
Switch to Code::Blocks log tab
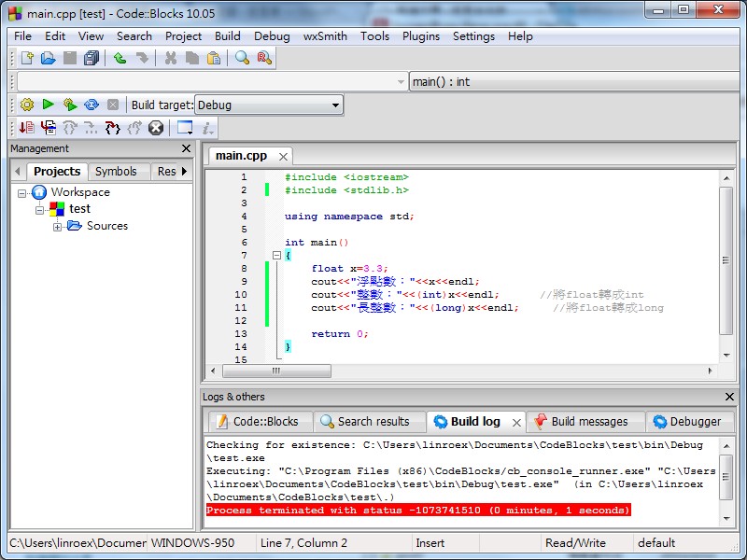tap(261, 422)
